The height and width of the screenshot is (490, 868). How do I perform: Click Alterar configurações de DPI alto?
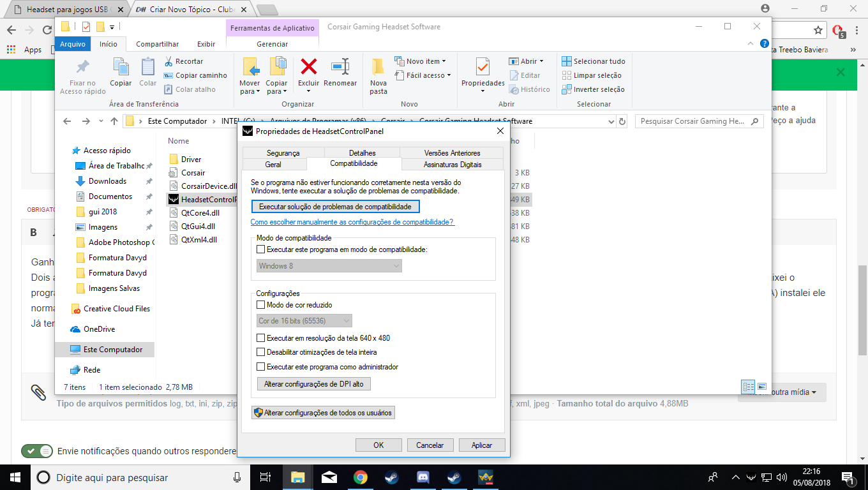pos(314,384)
